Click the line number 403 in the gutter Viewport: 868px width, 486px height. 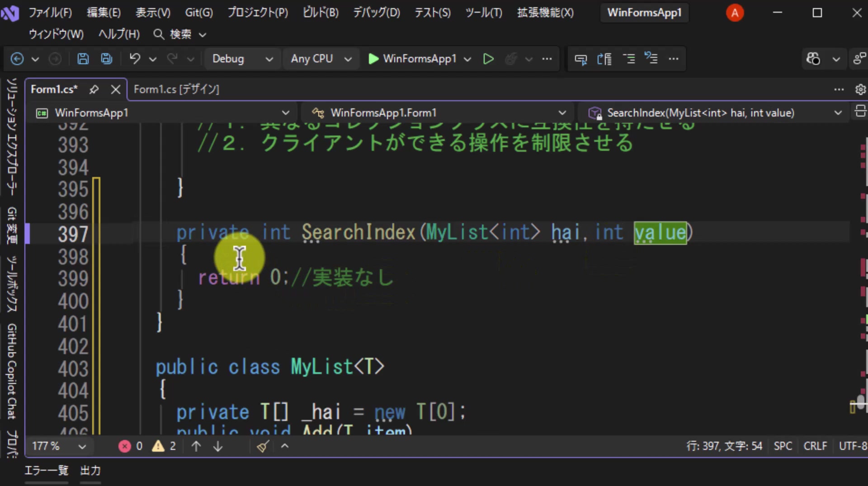pos(73,369)
